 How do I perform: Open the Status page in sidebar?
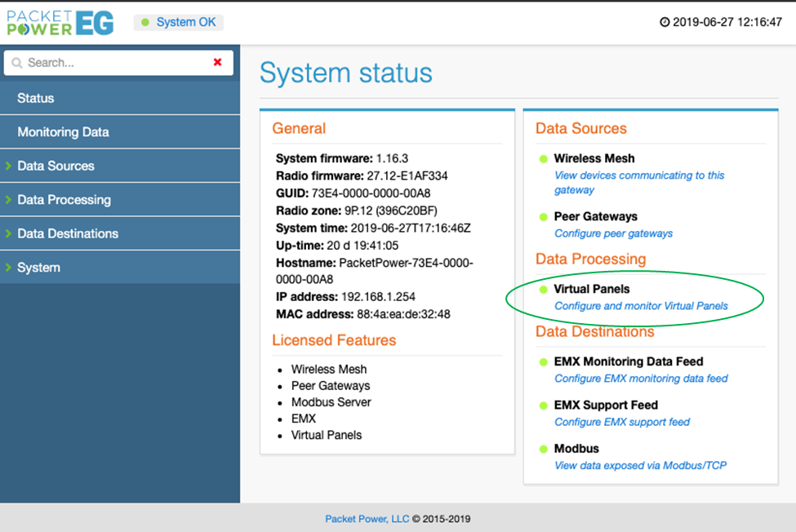click(36, 98)
